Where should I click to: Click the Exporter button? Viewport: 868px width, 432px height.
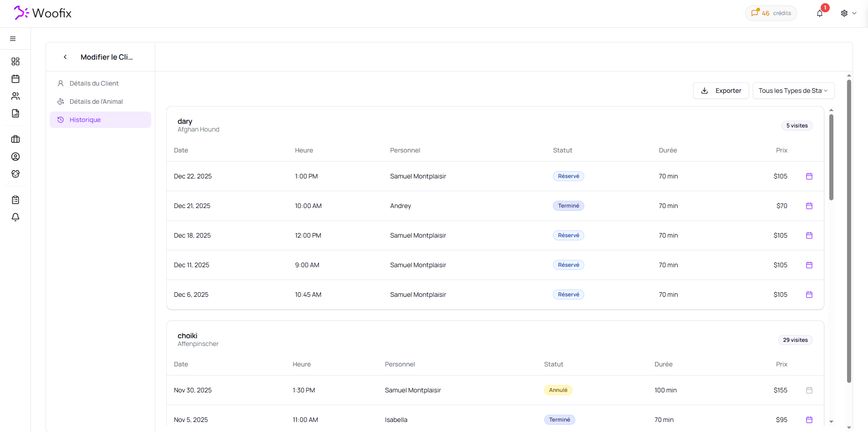tap(720, 91)
